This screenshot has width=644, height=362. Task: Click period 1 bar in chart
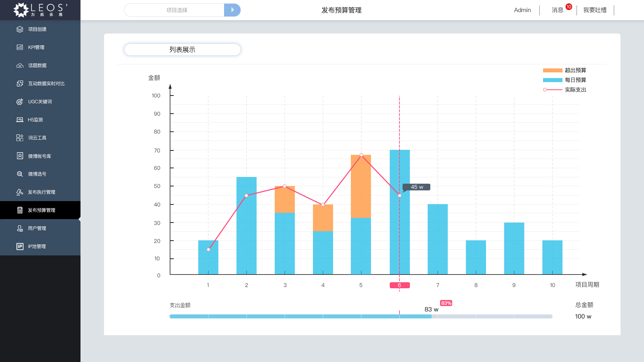click(208, 257)
